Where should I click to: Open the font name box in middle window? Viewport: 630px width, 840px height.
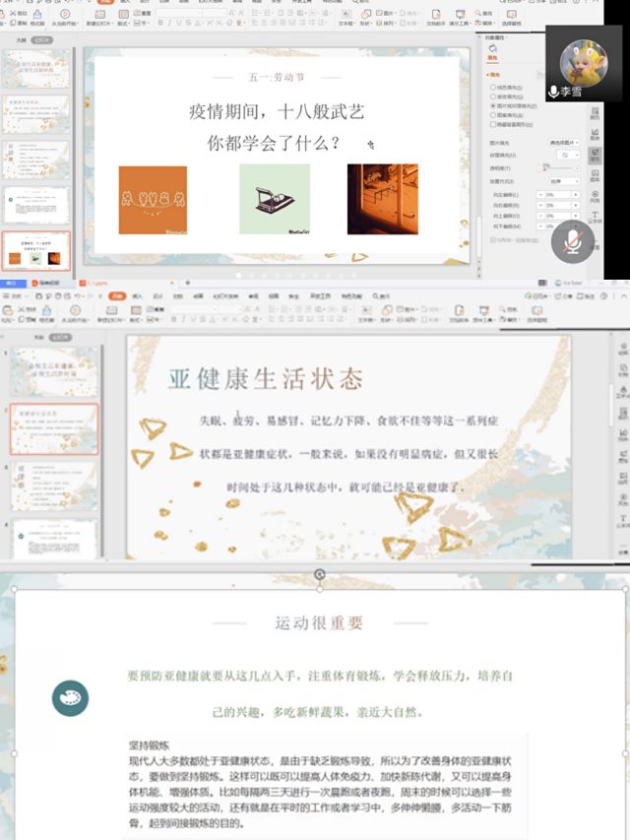click(x=193, y=309)
